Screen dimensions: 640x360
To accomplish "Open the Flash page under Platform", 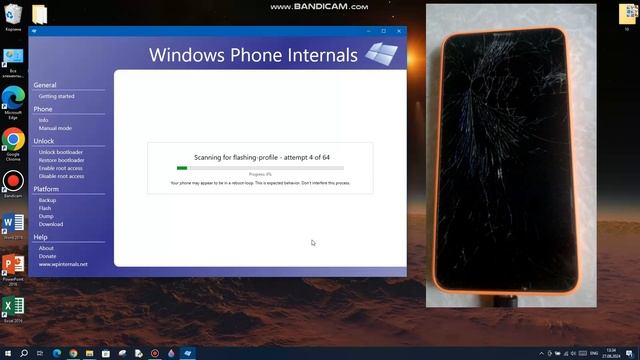I will point(44,208).
